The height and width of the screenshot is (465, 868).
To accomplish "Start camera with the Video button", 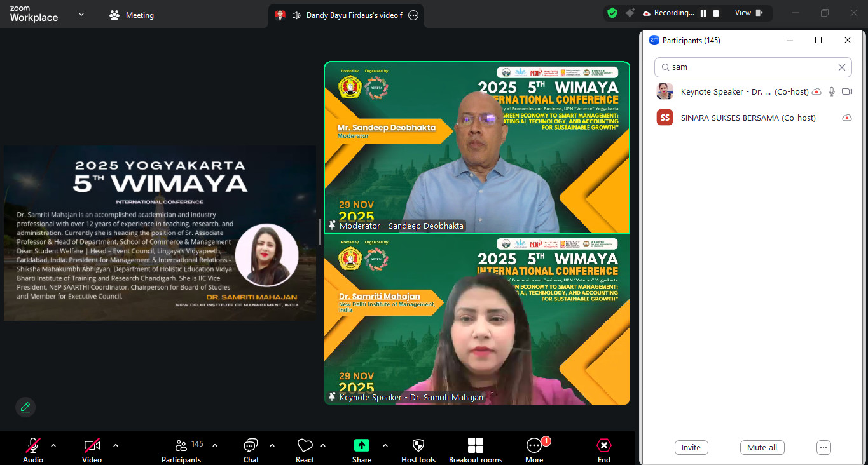I will [92, 446].
